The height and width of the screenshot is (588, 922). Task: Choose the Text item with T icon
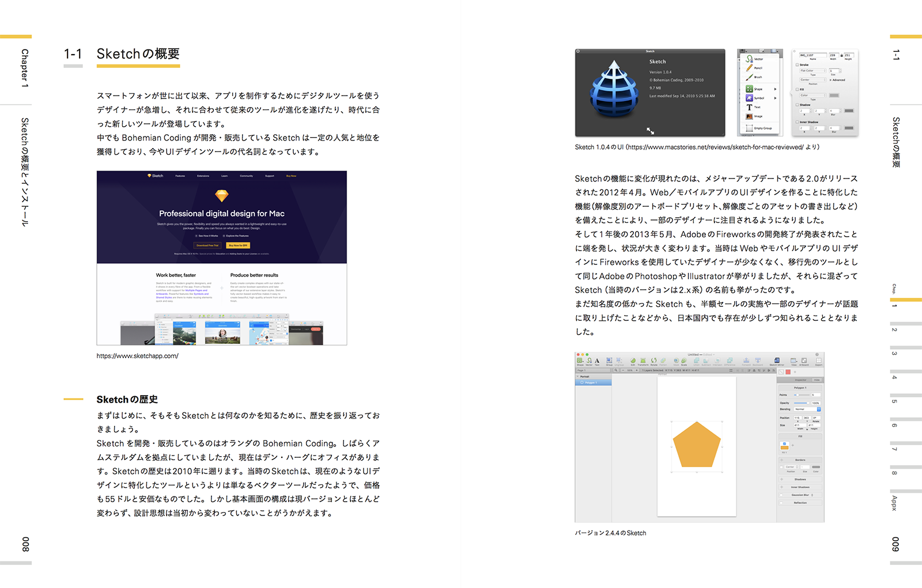click(x=759, y=107)
